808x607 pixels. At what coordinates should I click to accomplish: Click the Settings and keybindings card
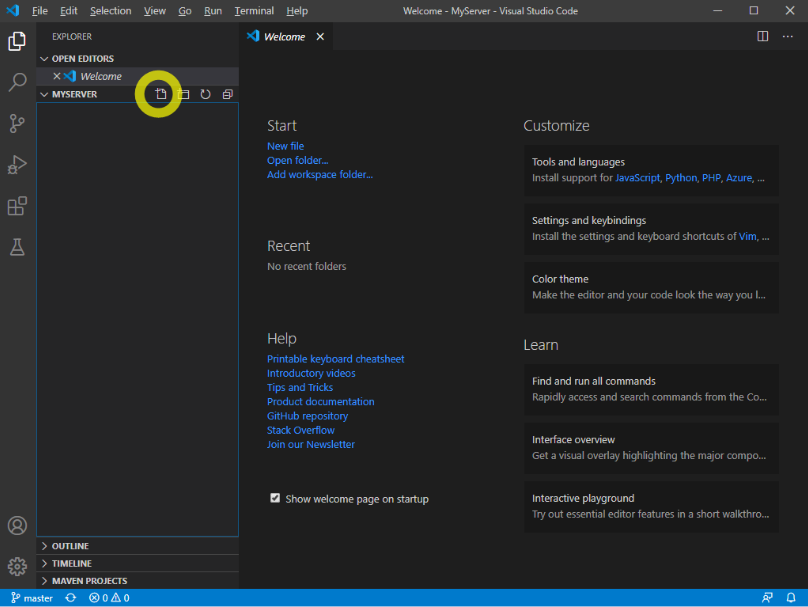[x=651, y=229]
